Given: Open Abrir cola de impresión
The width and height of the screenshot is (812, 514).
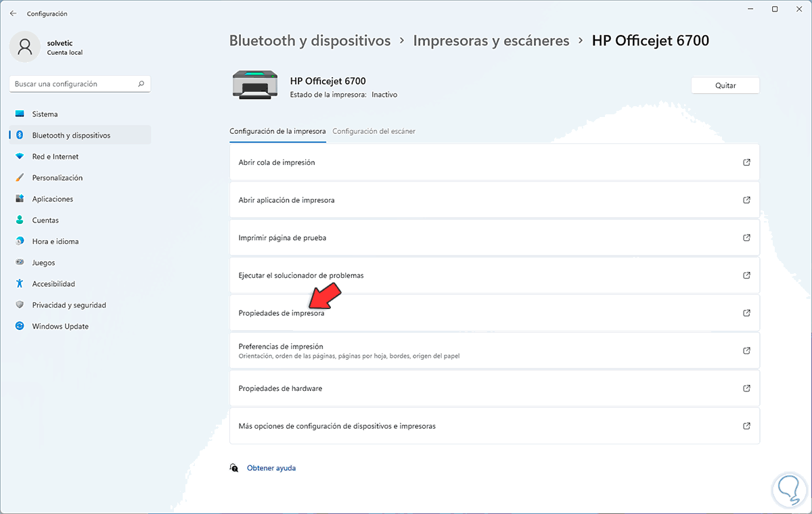Looking at the screenshot, I should tap(495, 162).
